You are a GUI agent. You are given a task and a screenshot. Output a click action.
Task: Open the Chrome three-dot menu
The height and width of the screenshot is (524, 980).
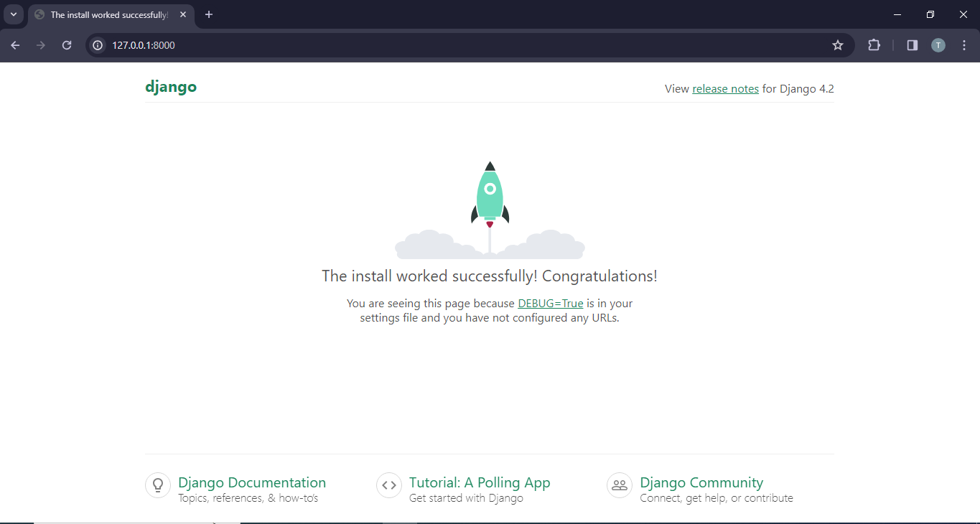pyautogui.click(x=963, y=45)
